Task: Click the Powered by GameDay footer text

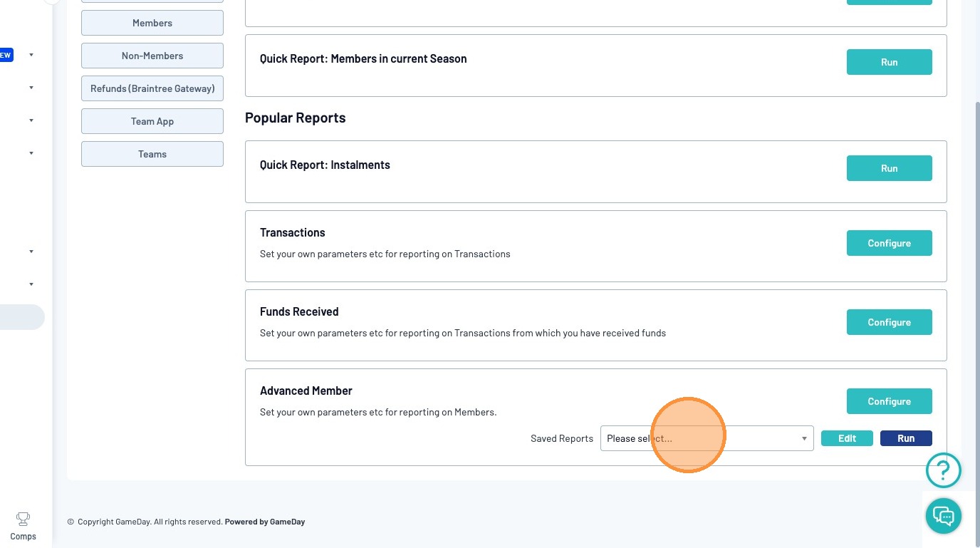Action: [x=265, y=522]
